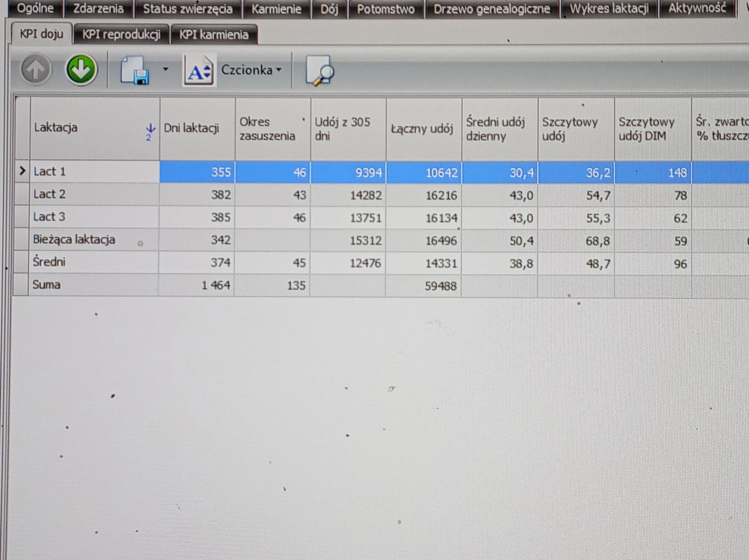Image resolution: width=749 pixels, height=560 pixels.
Task: Click the font size icon
Action: (199, 71)
